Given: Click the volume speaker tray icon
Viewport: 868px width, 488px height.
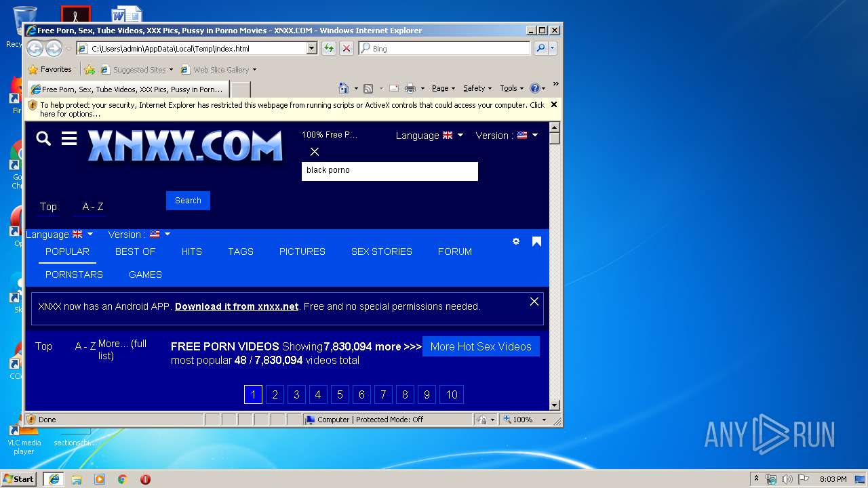Looking at the screenshot, I should 787,479.
